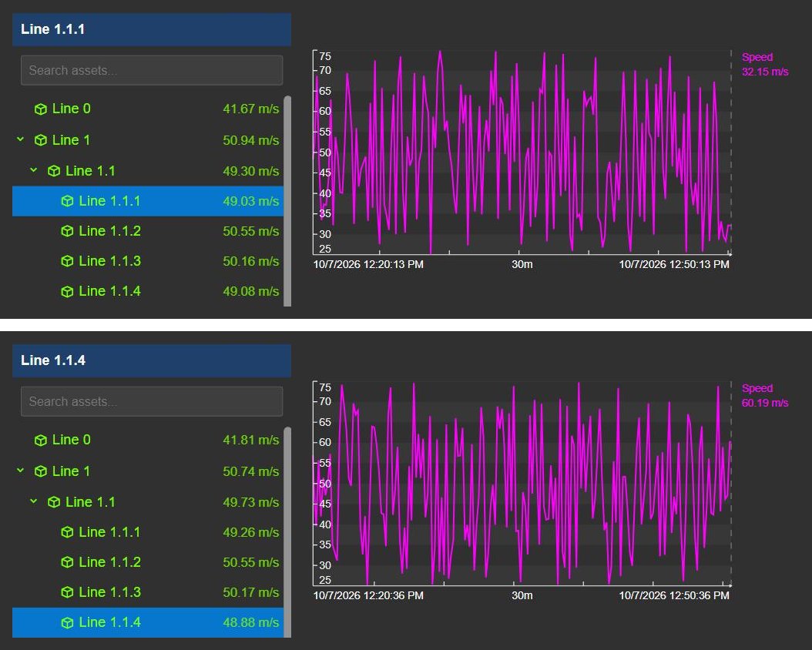This screenshot has height=650, width=812.
Task: Click the 48.88 m/s value in highlighted row
Action: point(250,622)
